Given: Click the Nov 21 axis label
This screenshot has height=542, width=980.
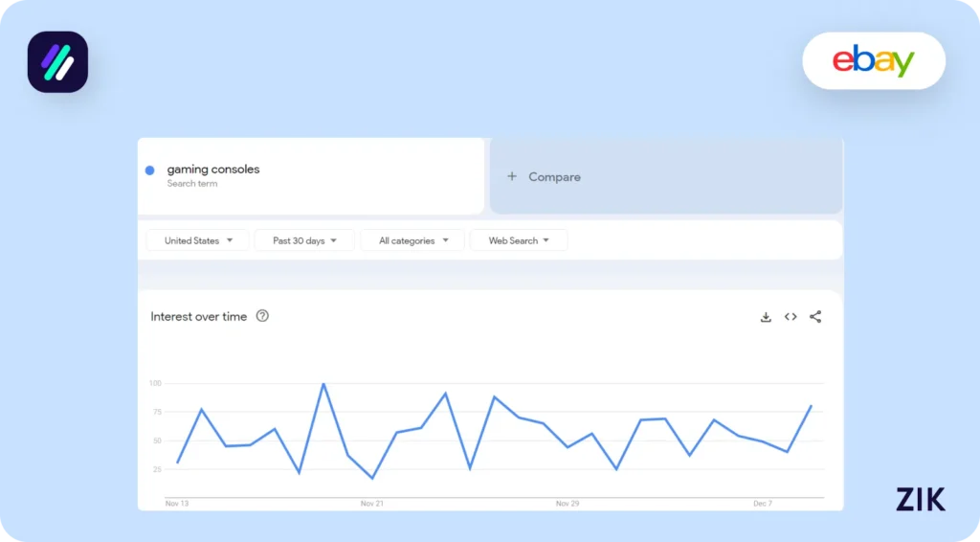Looking at the screenshot, I should coord(372,504).
